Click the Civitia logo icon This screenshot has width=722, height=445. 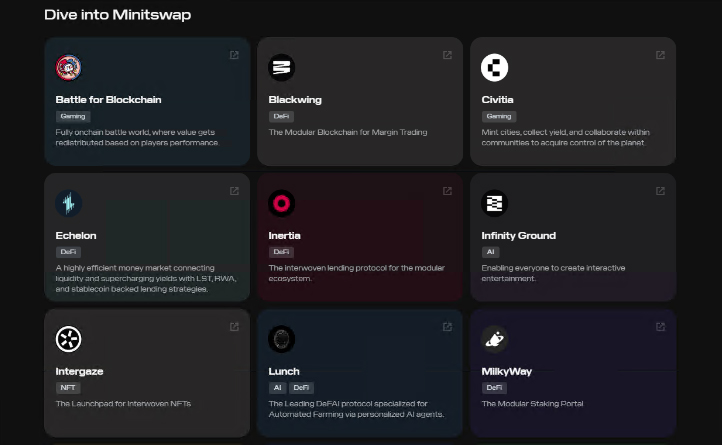coord(495,68)
